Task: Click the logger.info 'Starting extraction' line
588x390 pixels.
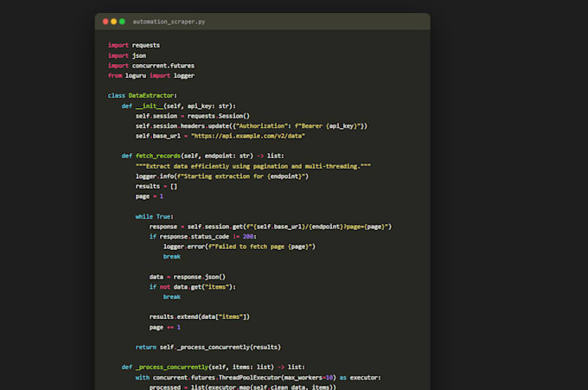Action: tap(222, 176)
